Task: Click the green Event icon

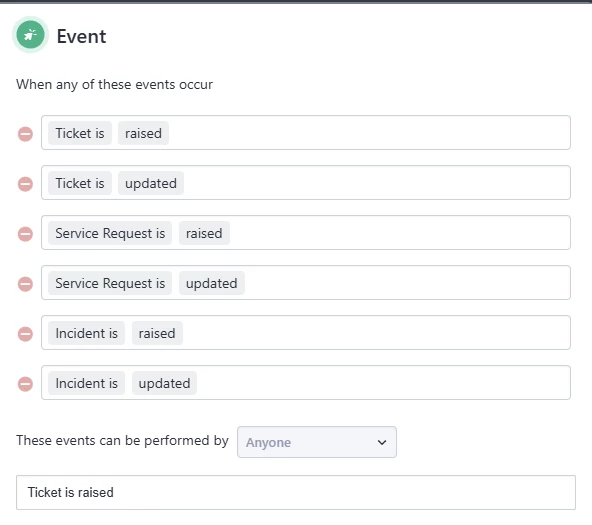Action: pos(31,35)
